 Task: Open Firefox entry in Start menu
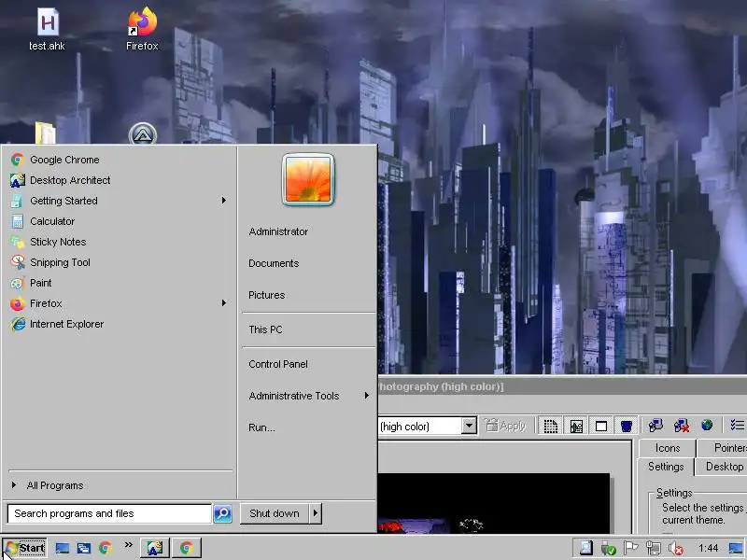point(120,302)
